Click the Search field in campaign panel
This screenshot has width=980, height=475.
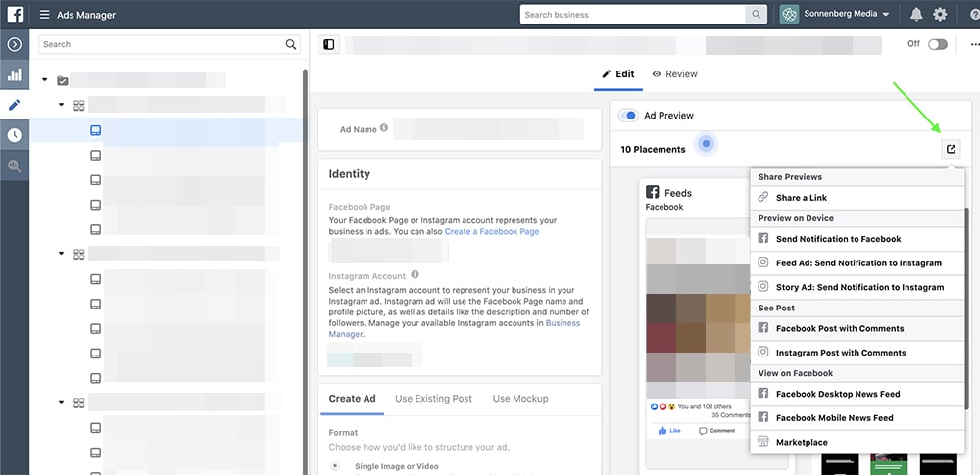[x=162, y=44]
